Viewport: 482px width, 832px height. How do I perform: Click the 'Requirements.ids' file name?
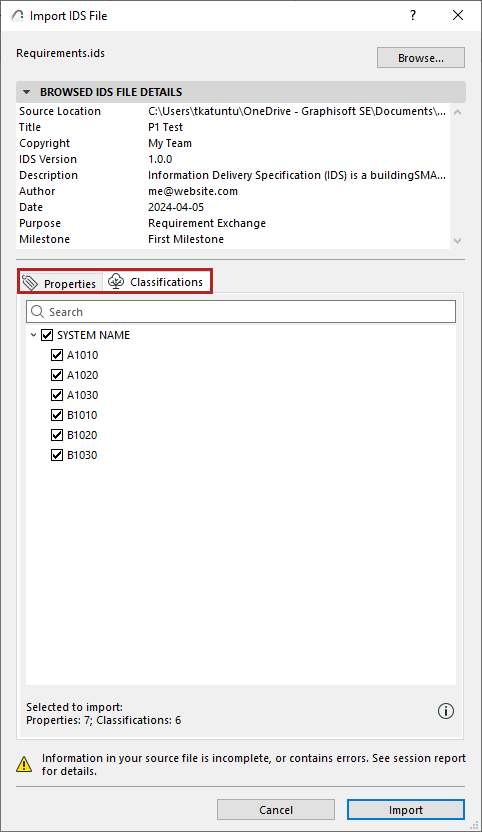(x=61, y=53)
